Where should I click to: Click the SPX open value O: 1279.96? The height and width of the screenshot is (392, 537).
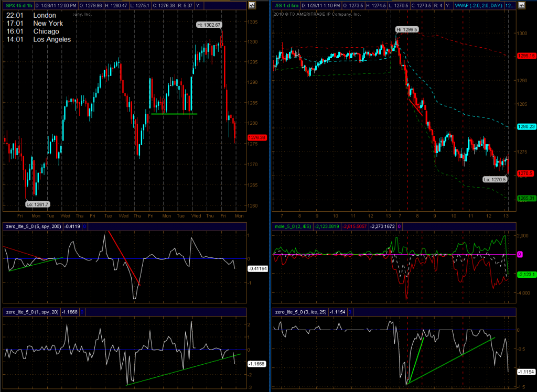click(91, 5)
